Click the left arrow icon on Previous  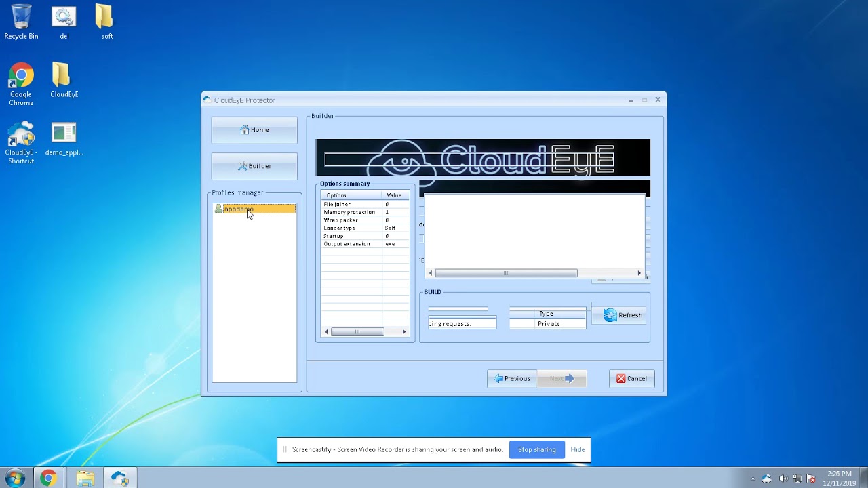pos(498,379)
